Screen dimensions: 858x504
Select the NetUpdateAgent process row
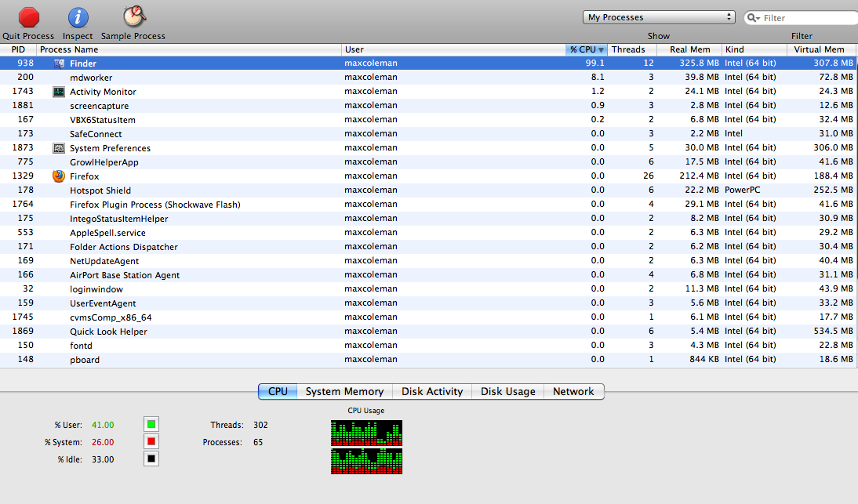pyautogui.click(x=429, y=261)
